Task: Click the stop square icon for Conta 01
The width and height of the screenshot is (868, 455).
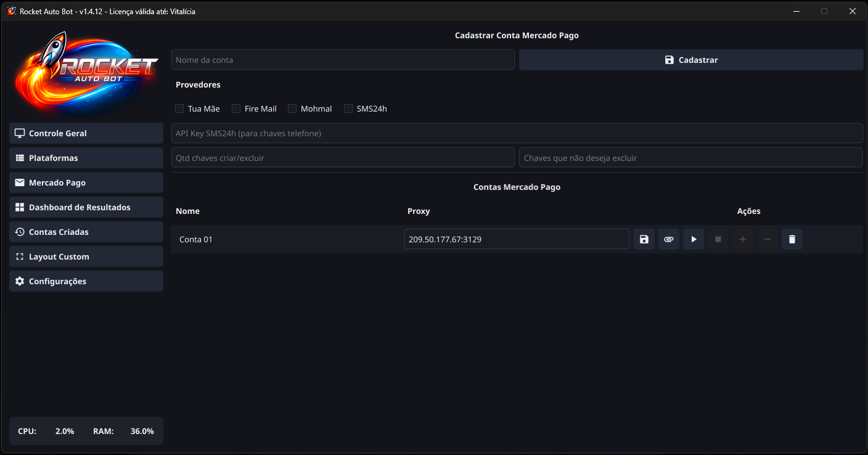Action: (718, 239)
